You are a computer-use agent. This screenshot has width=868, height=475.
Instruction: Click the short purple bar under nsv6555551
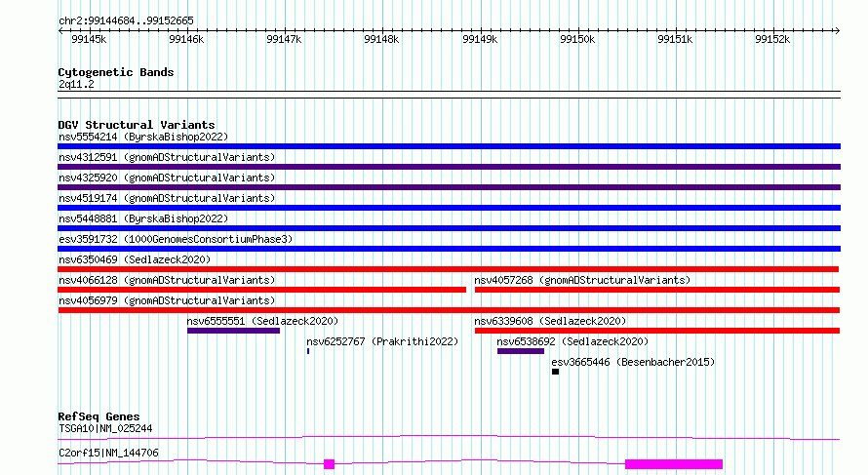pyautogui.click(x=234, y=331)
